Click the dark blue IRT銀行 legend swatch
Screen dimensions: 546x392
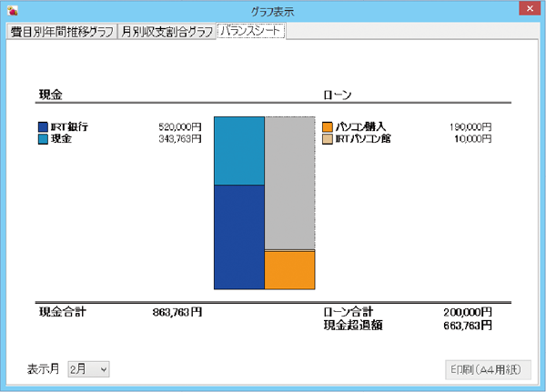(44, 127)
